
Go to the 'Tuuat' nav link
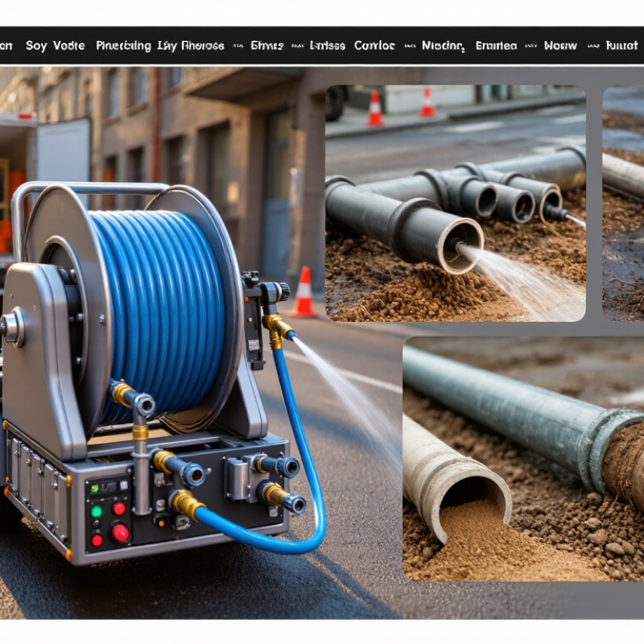tap(621, 46)
